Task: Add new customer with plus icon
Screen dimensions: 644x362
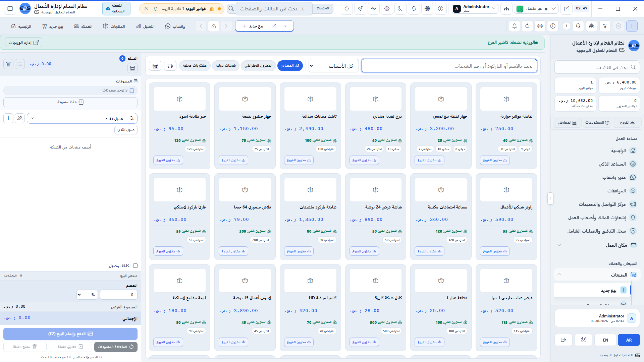Action: (x=9, y=118)
